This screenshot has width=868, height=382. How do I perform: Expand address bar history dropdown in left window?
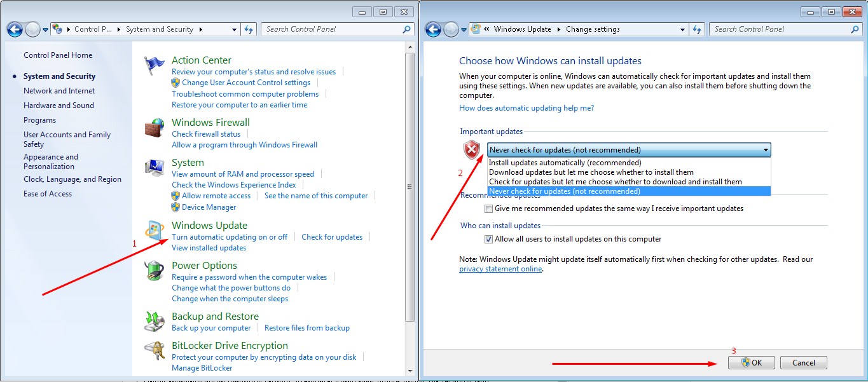coord(234,29)
